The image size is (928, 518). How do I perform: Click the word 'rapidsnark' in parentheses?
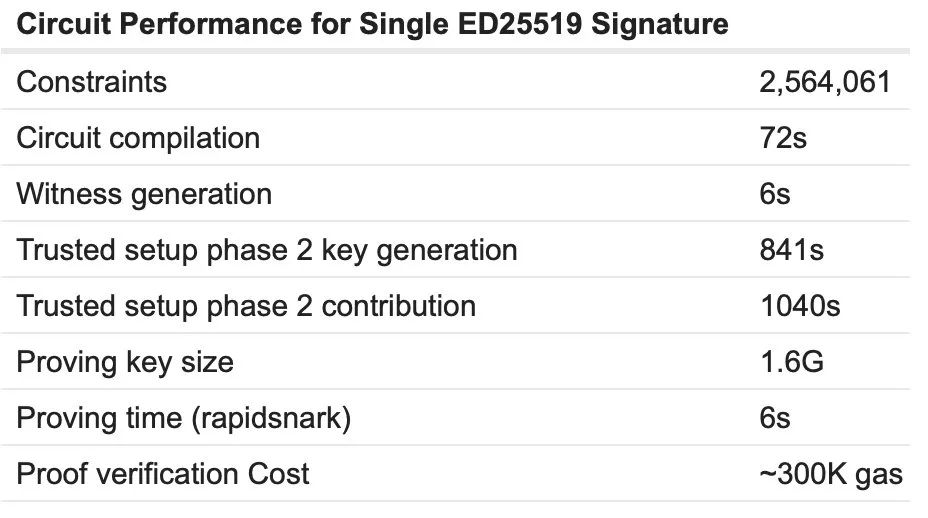click(x=271, y=419)
